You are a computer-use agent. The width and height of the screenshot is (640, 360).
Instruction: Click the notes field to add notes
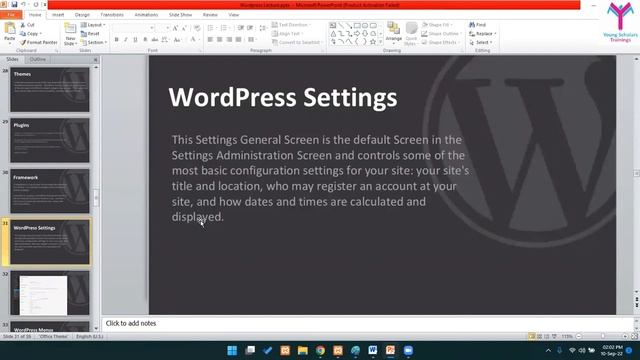pos(367,323)
